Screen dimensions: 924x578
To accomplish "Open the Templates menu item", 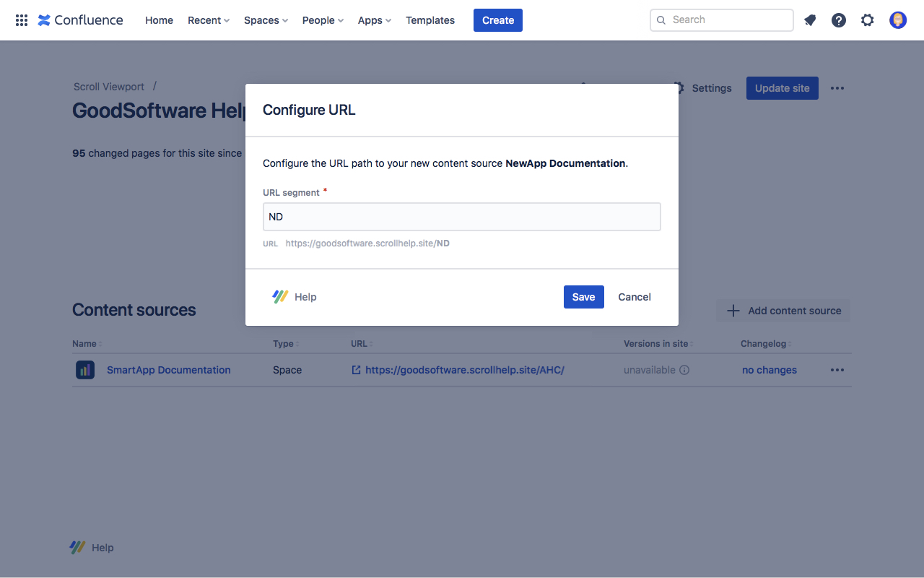I will (x=430, y=20).
